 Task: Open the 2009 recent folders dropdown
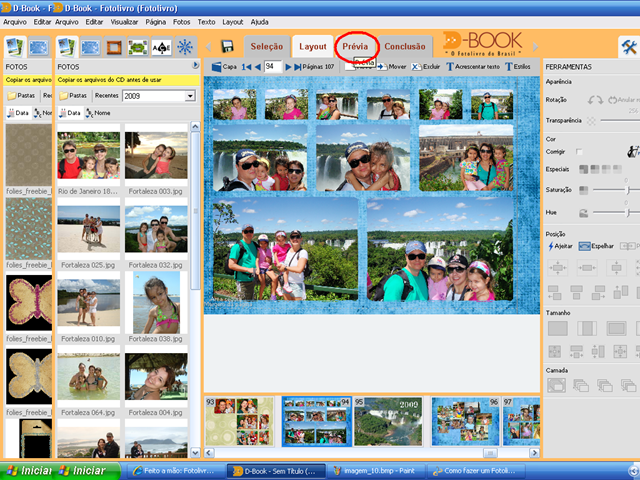(x=190, y=96)
